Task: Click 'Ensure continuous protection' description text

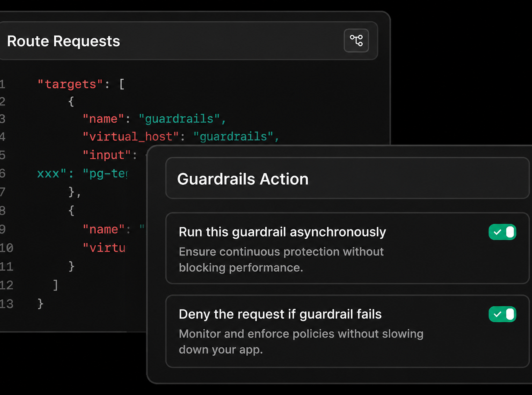Action: [x=281, y=259]
